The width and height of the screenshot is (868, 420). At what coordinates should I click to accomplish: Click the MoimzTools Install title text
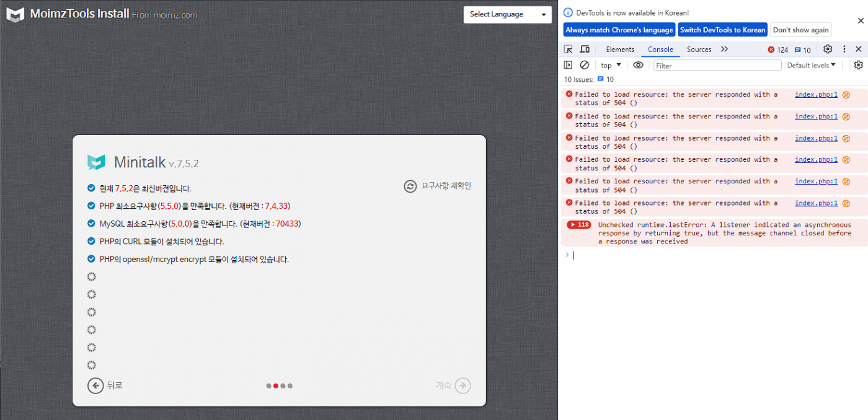80,14
